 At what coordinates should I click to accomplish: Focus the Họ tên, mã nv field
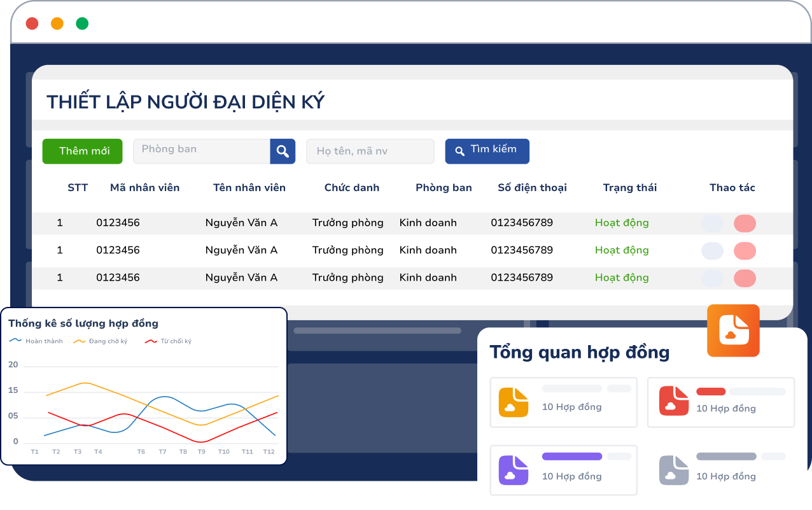pos(370,152)
